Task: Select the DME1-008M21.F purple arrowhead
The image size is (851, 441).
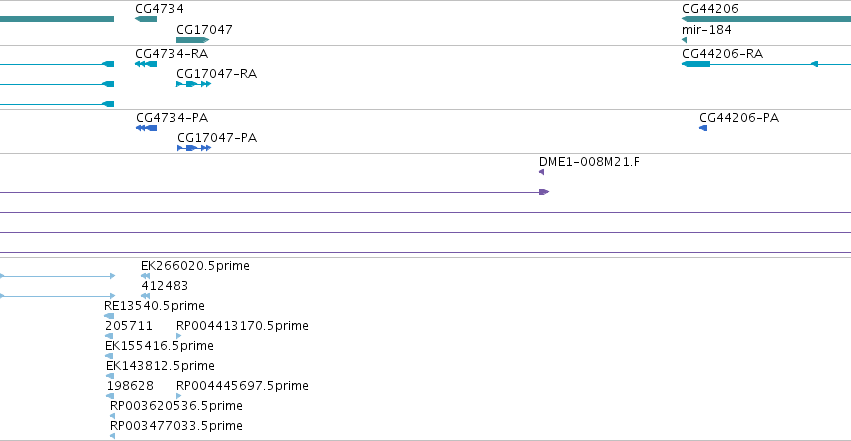Action: pyautogui.click(x=541, y=172)
